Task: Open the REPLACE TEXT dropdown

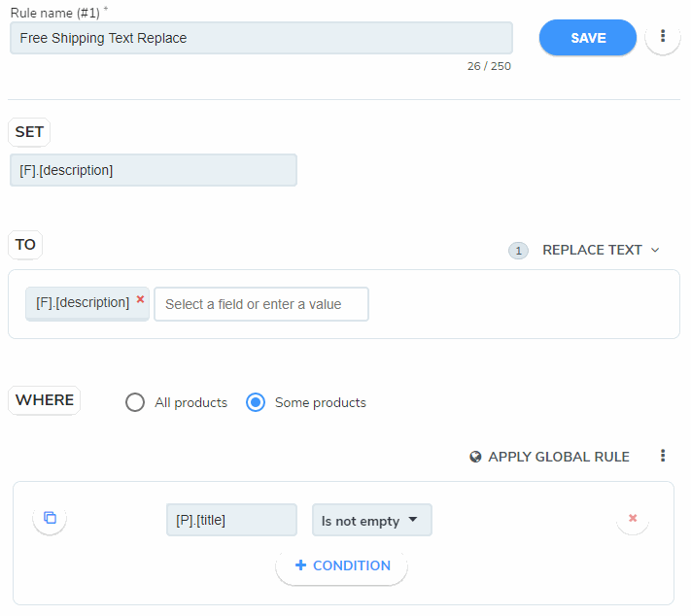Action: (x=601, y=250)
